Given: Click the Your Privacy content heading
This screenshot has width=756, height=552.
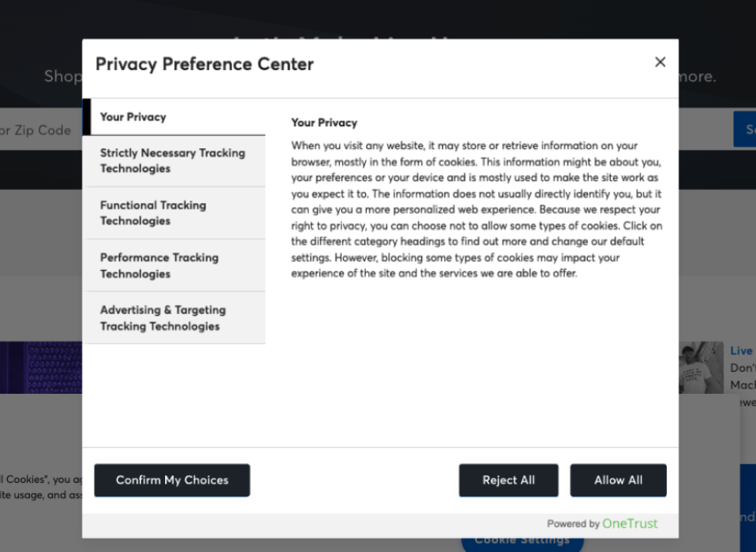Looking at the screenshot, I should 324,122.
